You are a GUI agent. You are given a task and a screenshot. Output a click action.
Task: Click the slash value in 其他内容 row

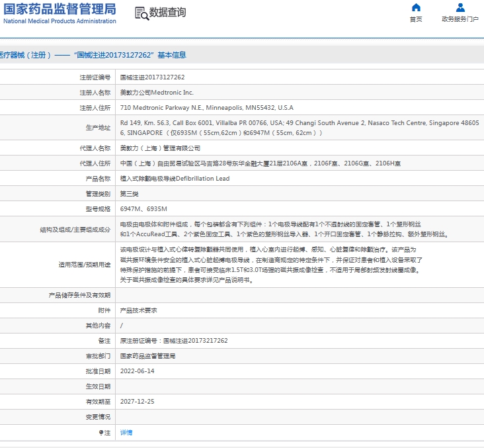coord(122,326)
